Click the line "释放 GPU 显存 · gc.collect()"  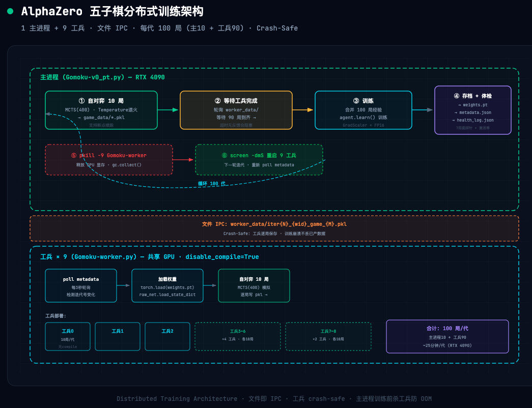(x=108, y=165)
